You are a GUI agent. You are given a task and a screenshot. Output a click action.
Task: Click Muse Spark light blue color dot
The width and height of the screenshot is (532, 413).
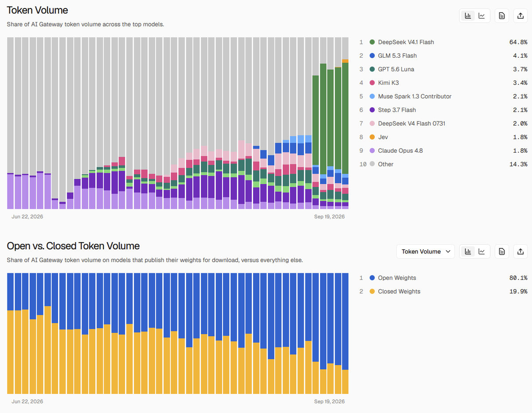point(372,96)
